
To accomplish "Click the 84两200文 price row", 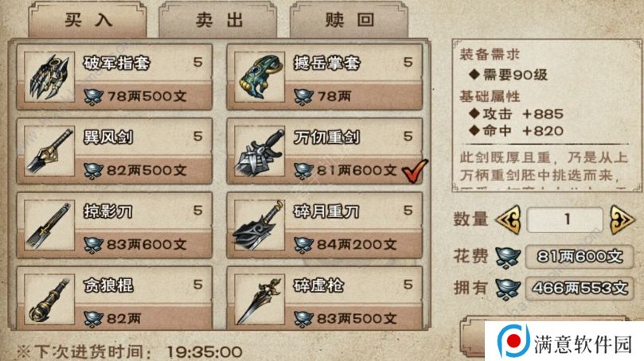I will [x=353, y=244].
